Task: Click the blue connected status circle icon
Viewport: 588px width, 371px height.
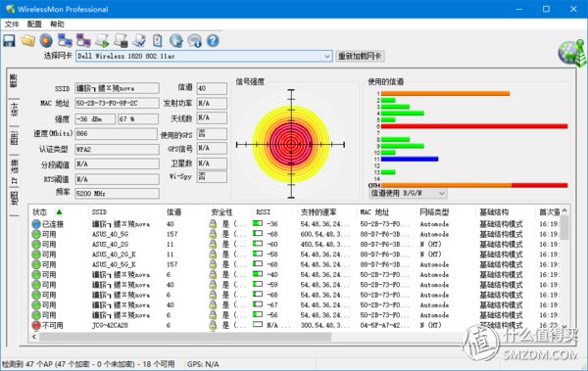Action: [x=36, y=224]
